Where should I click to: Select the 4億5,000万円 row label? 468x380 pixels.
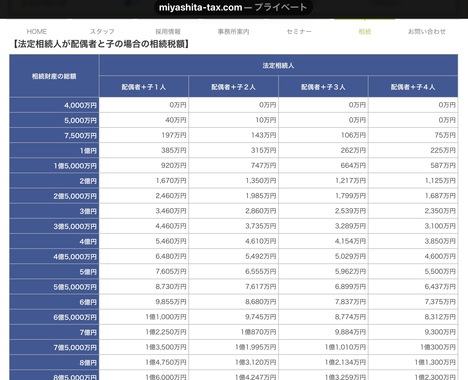54,257
